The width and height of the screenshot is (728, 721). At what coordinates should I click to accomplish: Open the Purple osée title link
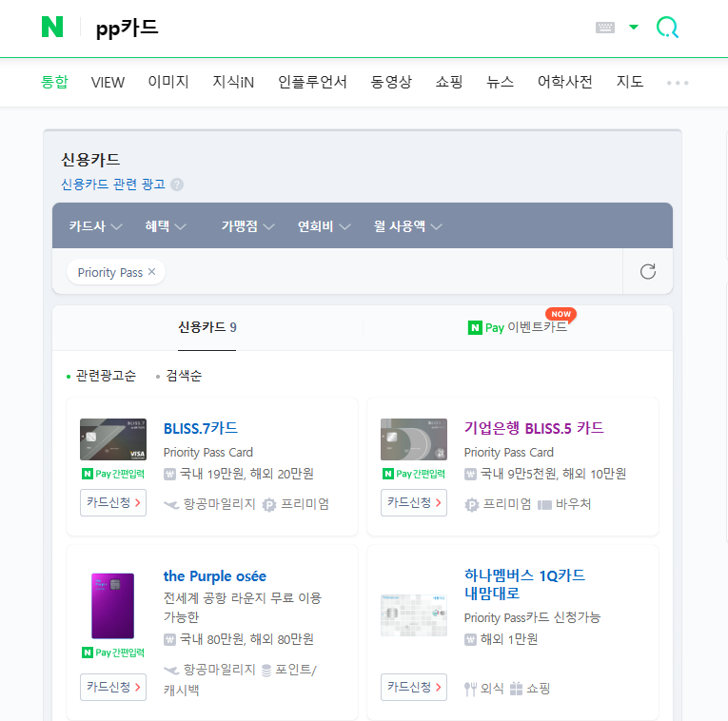click(215, 575)
